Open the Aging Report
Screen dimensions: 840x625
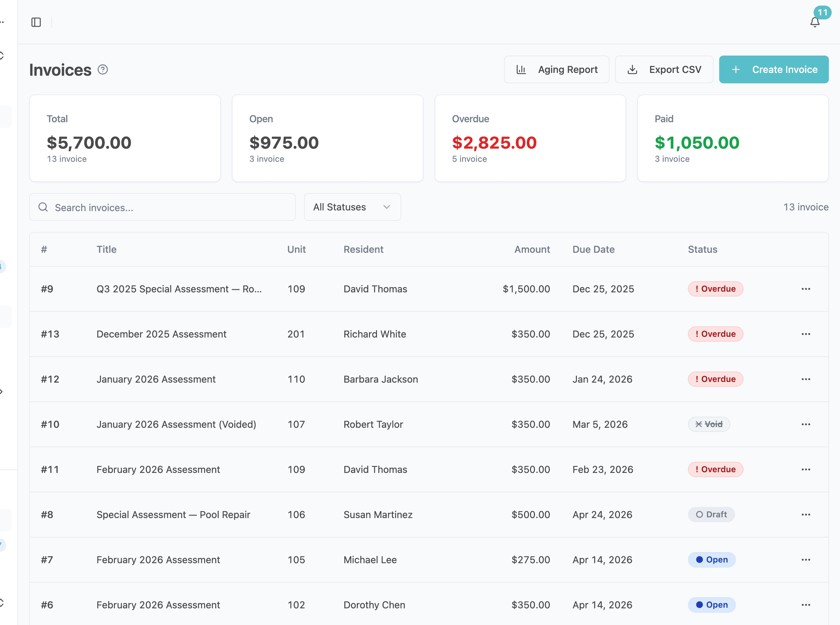click(x=556, y=69)
